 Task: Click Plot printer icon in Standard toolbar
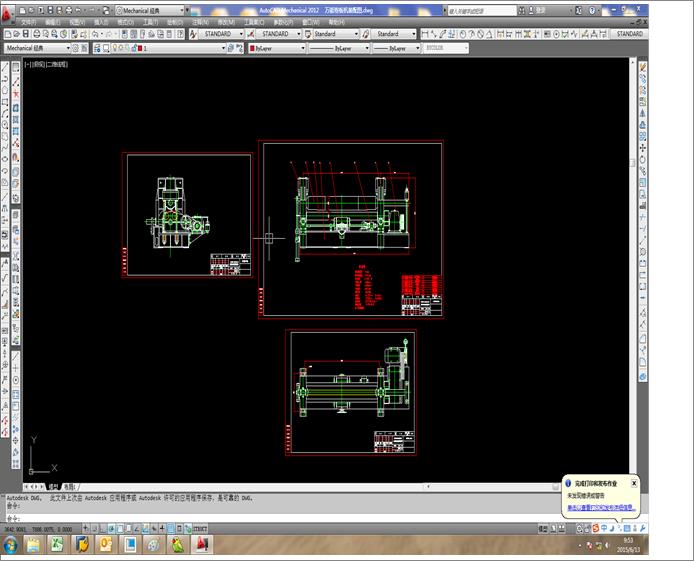click(37, 34)
